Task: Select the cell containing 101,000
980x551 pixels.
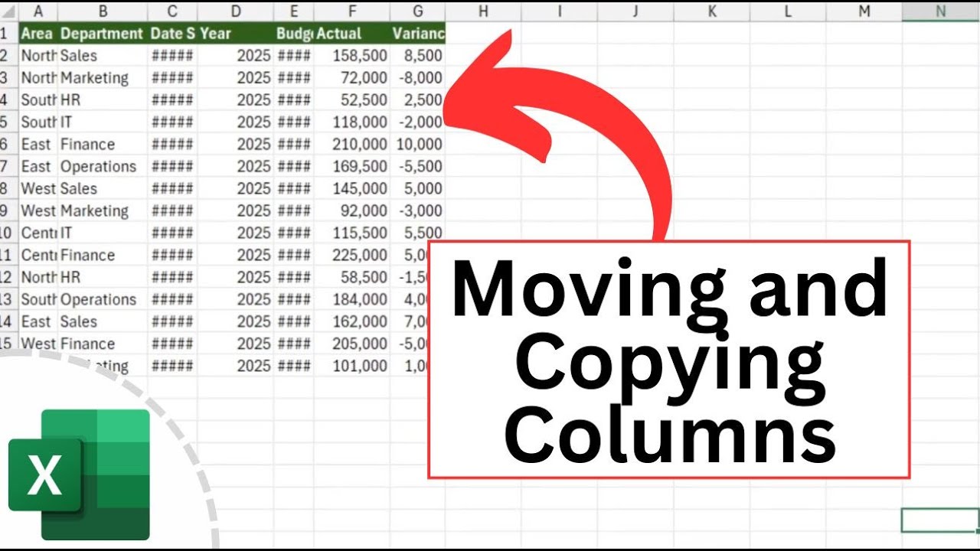Action: pos(351,366)
